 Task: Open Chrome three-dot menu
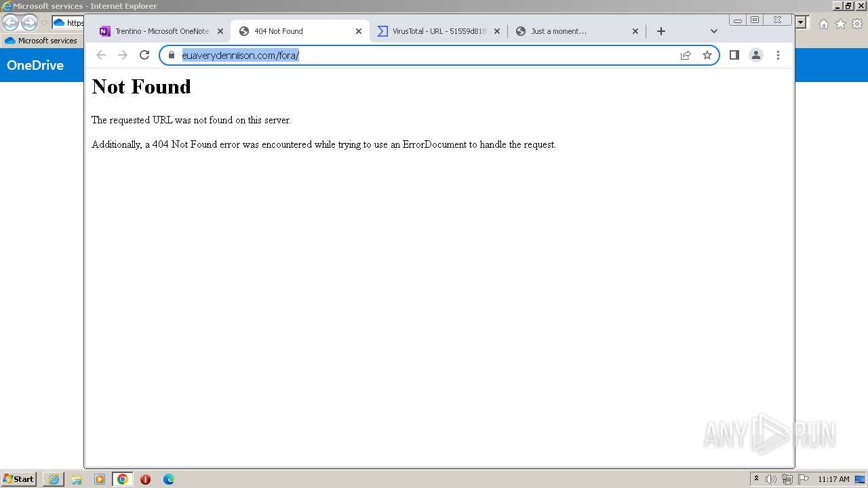(x=778, y=55)
